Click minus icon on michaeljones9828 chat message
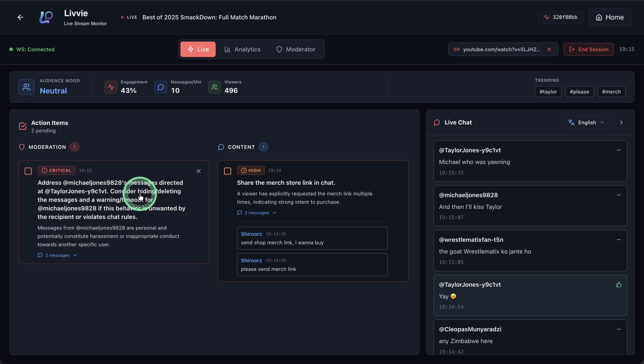The image size is (644, 364). click(619, 195)
